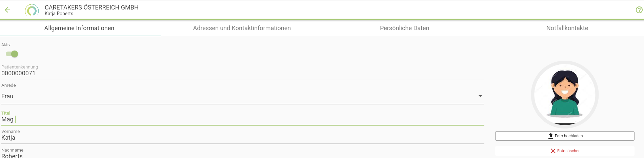Toggle the Aktiv switch off
Viewport: 644px width, 158px height.
[12, 54]
